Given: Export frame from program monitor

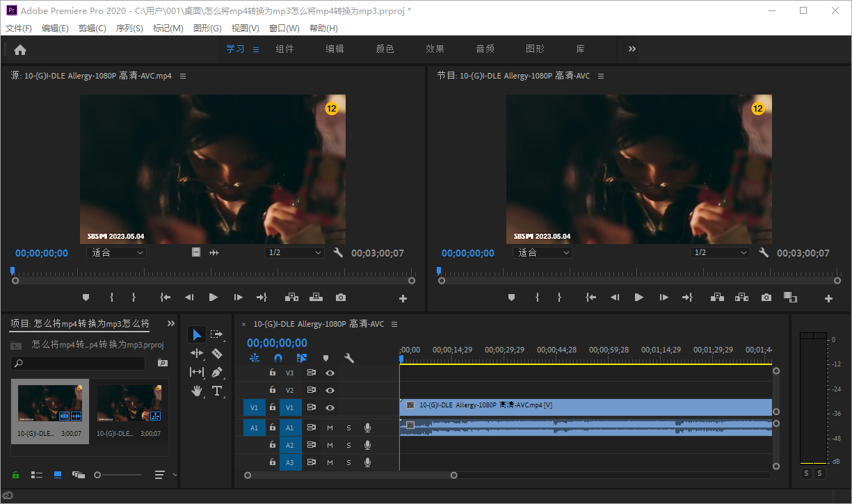Looking at the screenshot, I should (766, 298).
